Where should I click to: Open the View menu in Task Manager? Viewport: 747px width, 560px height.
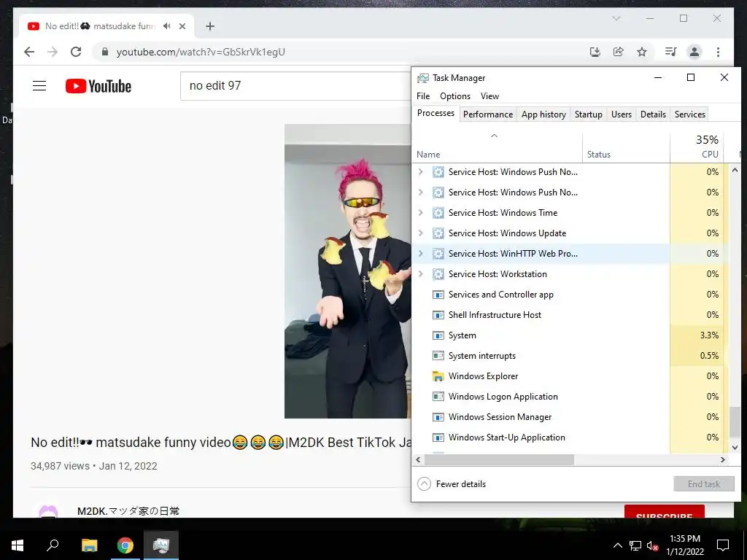489,96
